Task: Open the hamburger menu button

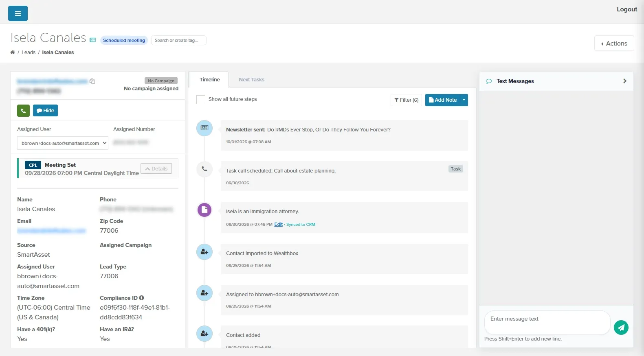Action: 18,13
